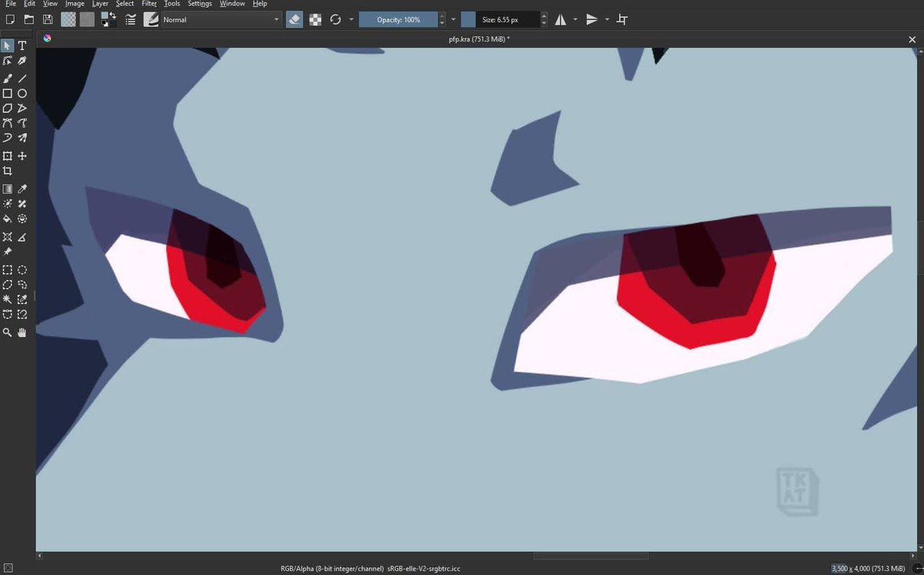The width and height of the screenshot is (924, 575).
Task: Select the Contiguous Selection magic wand
Action: pyautogui.click(x=7, y=299)
